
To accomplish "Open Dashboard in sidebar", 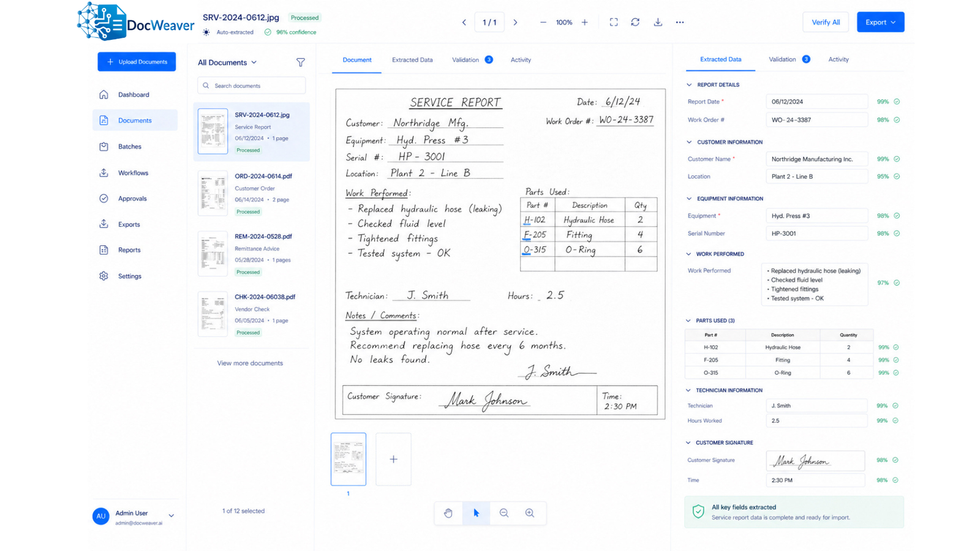I will click(135, 95).
